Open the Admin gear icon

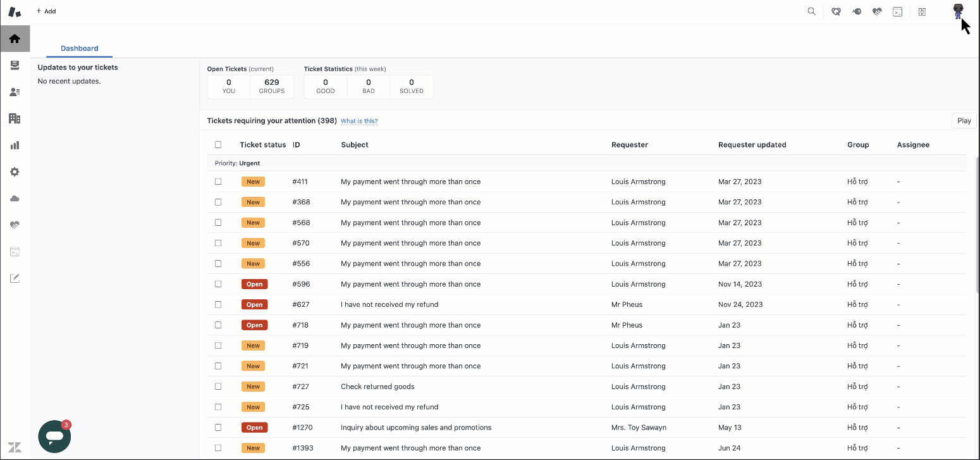(x=15, y=172)
